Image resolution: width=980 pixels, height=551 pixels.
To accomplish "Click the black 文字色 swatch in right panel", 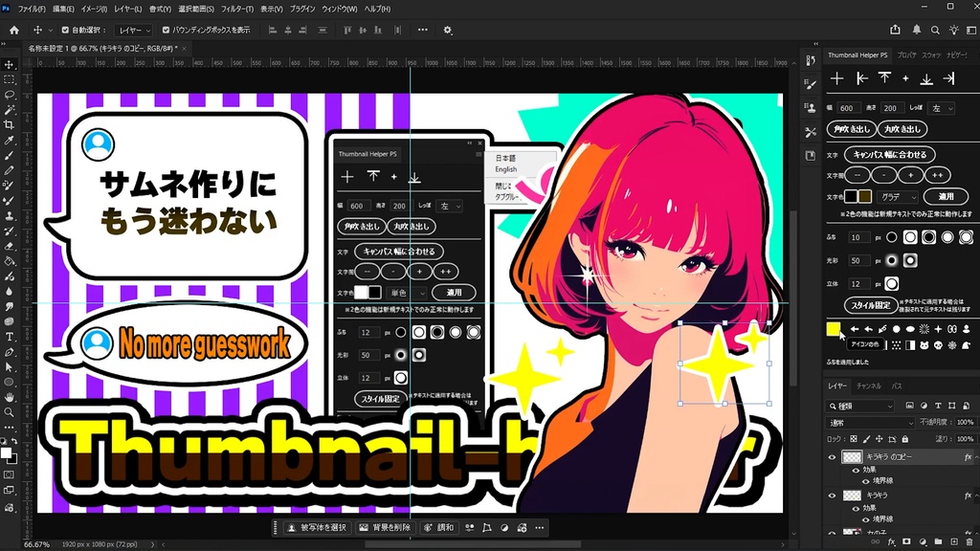I will click(x=851, y=197).
